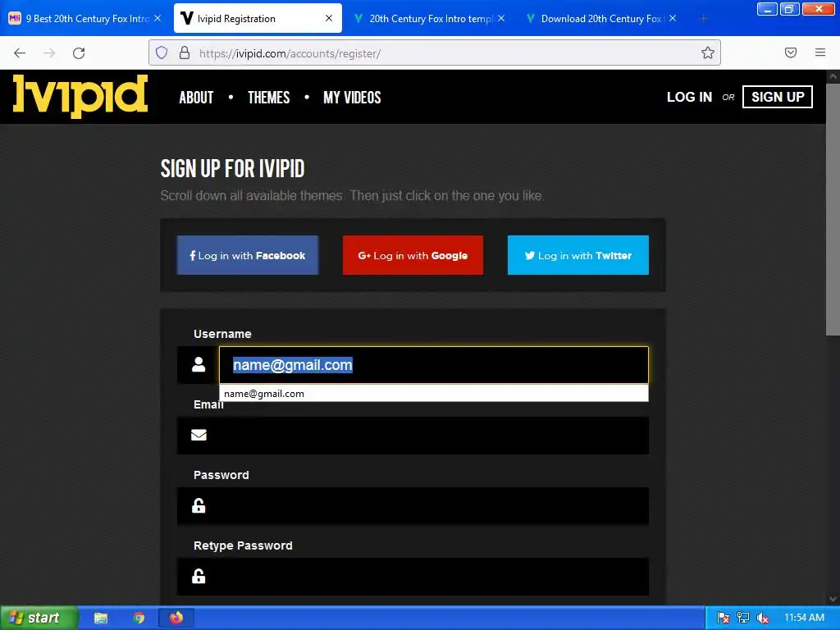Click the Firefox taskbar button
The width and height of the screenshot is (840, 630).
point(176,619)
